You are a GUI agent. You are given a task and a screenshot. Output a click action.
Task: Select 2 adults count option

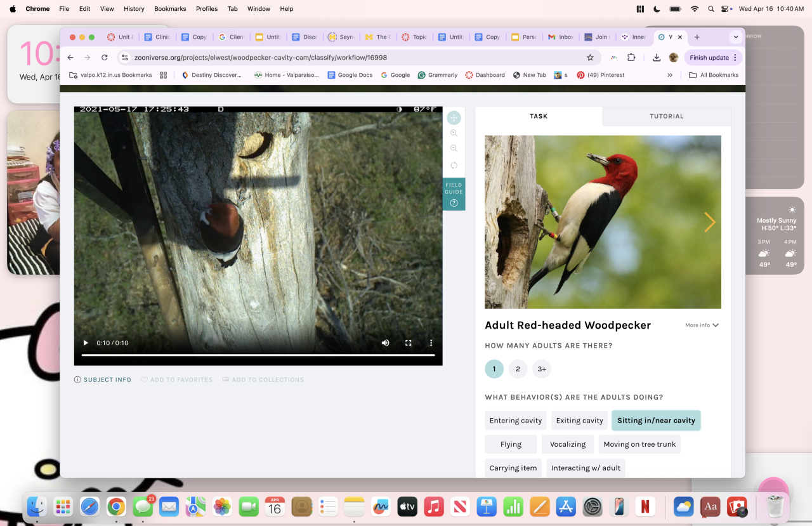pos(518,369)
